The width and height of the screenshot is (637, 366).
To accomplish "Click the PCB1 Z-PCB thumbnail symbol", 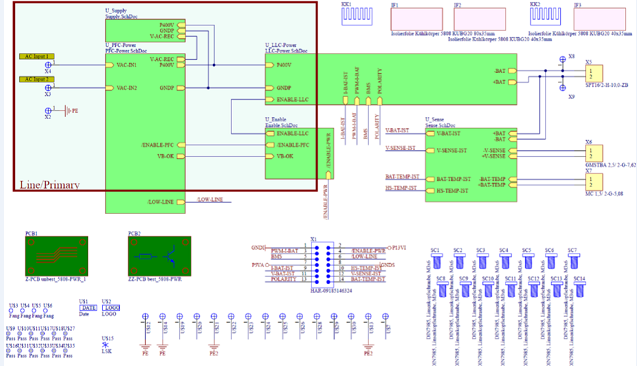I will [56, 256].
